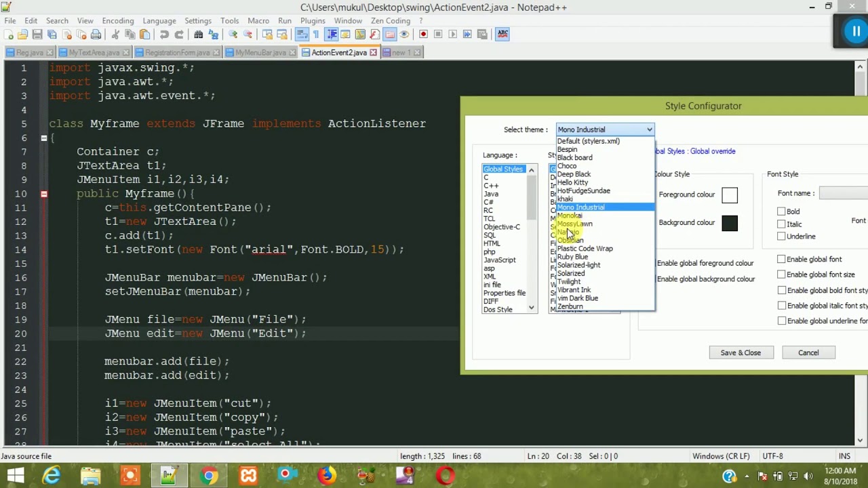Image resolution: width=868 pixels, height=488 pixels.
Task: Open Find with the binoculars icon
Action: [x=198, y=34]
